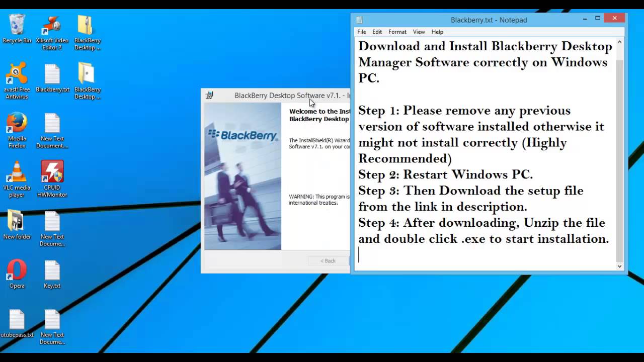Open the Edit menu in Notepad
644x362 pixels.
point(377,32)
